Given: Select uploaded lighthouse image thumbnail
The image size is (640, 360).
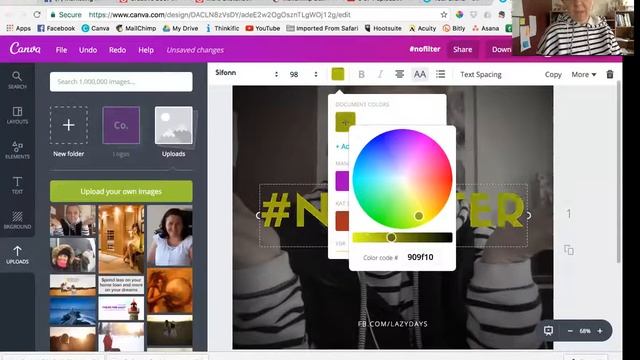Looking at the screenshot, I should [121, 309].
